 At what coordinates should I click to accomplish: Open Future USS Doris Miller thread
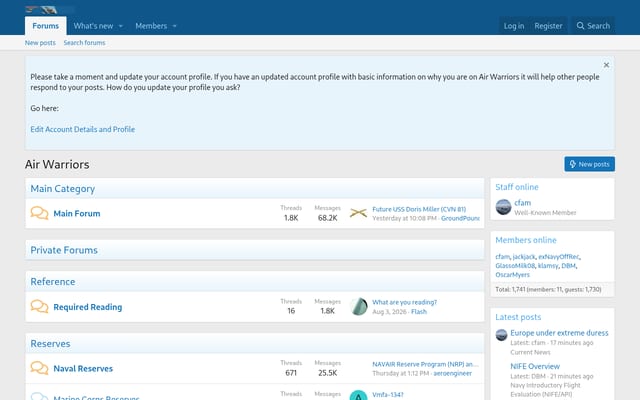[419, 209]
